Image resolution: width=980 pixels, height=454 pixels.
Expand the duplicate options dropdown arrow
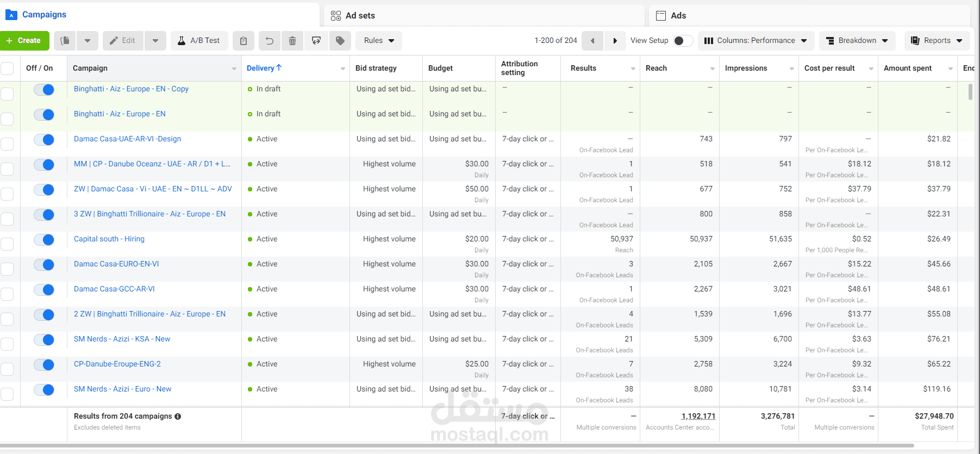(x=88, y=41)
